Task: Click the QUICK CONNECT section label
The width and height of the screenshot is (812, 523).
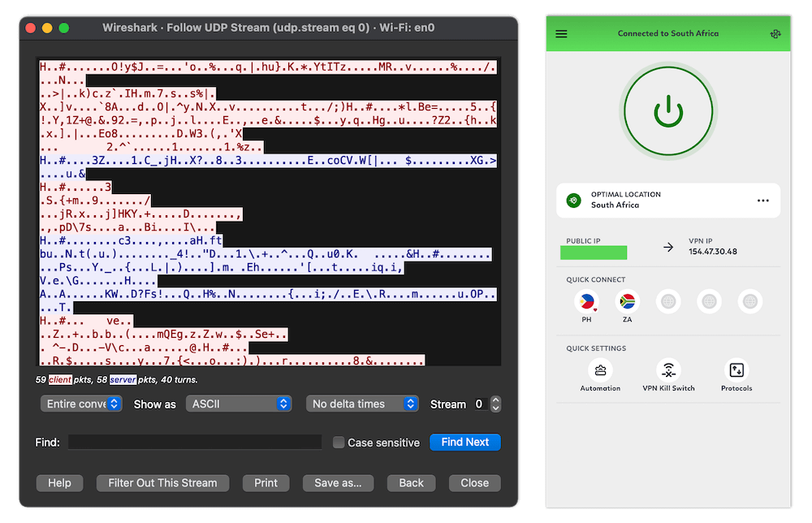Action: coord(595,279)
